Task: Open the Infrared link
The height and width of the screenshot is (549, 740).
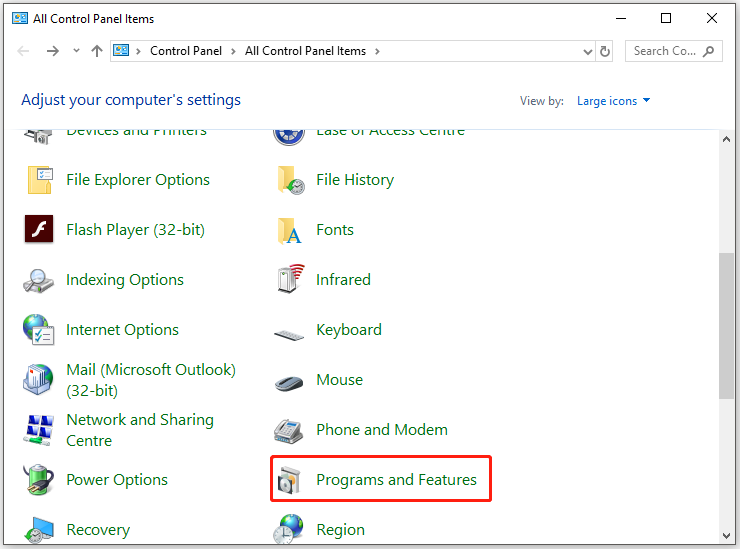Action: (343, 280)
